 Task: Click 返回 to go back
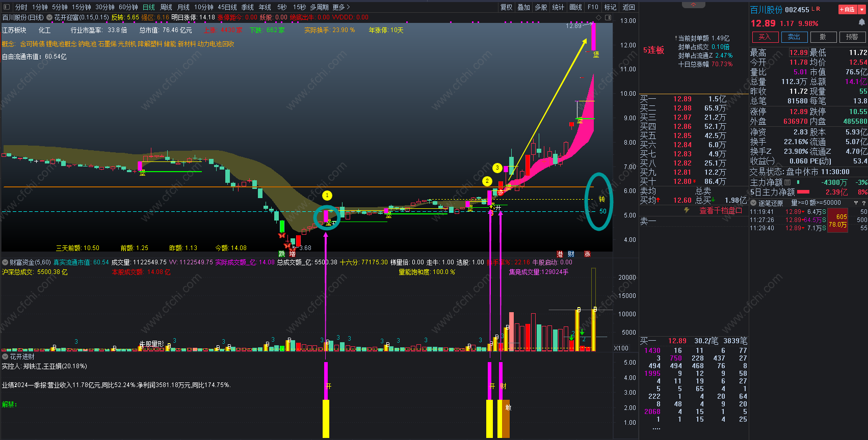point(629,7)
